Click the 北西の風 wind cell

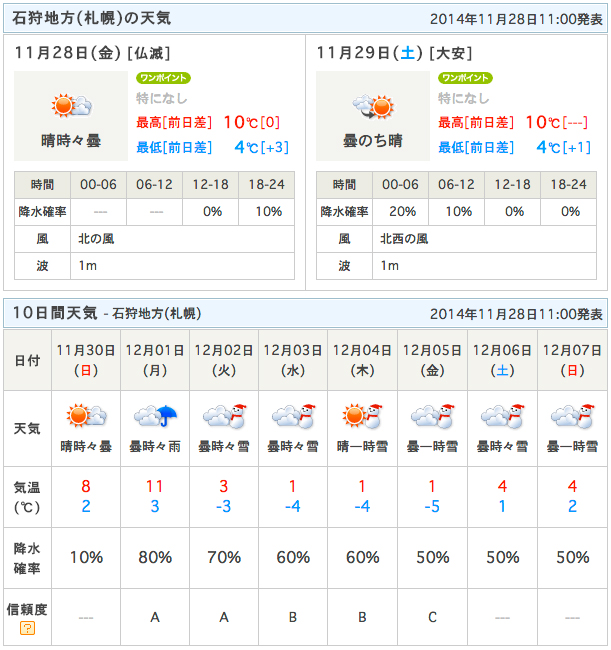tap(484, 239)
